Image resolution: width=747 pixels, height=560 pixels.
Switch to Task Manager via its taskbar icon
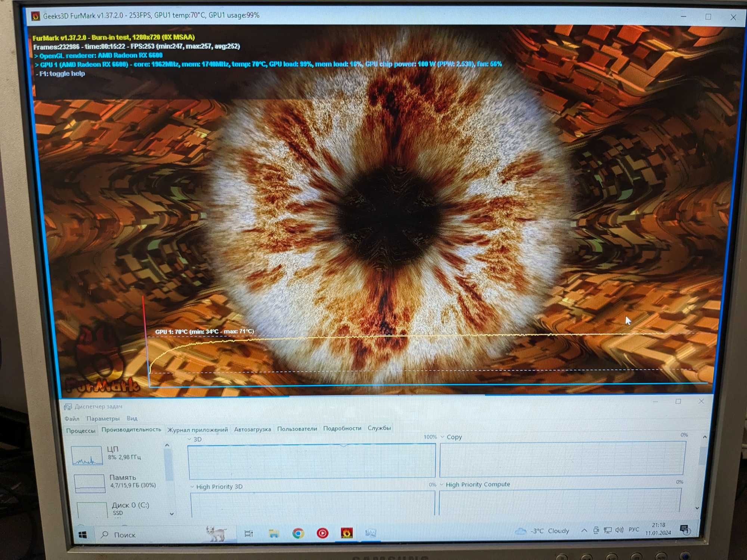371,532
